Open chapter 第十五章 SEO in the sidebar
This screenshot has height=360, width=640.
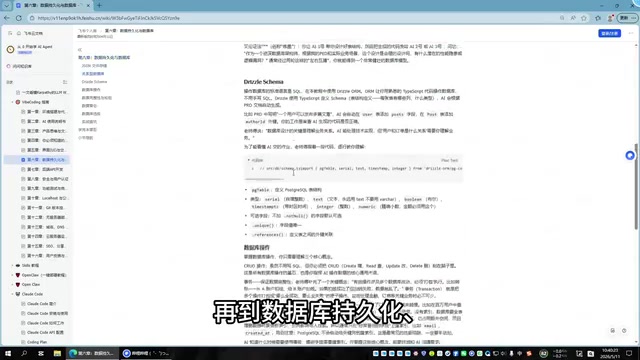(x=46, y=246)
